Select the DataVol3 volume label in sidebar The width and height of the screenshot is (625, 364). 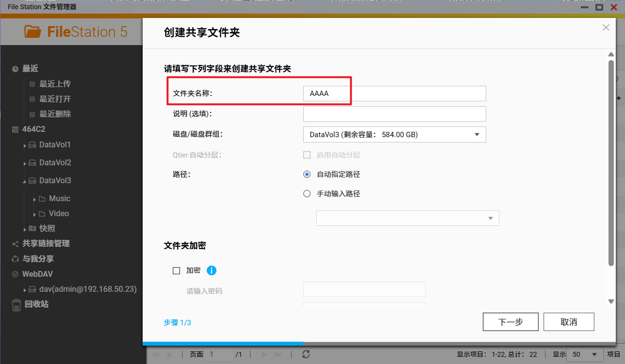tap(55, 180)
